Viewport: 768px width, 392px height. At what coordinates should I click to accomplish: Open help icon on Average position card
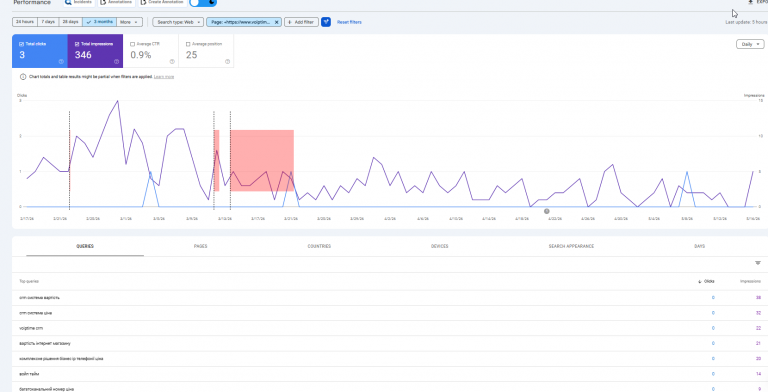(x=227, y=62)
